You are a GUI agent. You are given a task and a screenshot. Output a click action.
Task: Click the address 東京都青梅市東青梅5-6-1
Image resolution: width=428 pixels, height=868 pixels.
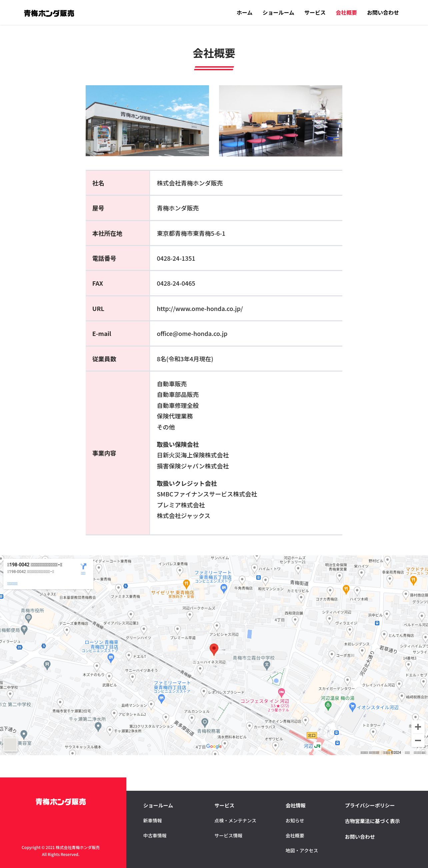point(191,233)
